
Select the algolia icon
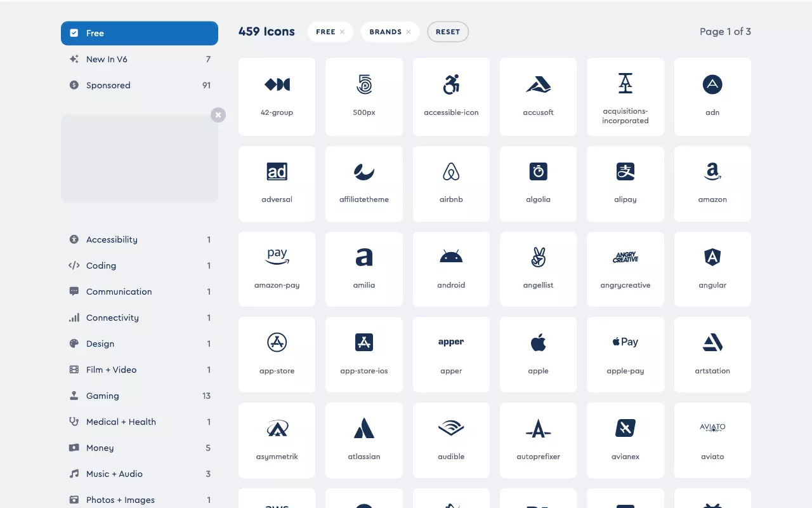(538, 184)
